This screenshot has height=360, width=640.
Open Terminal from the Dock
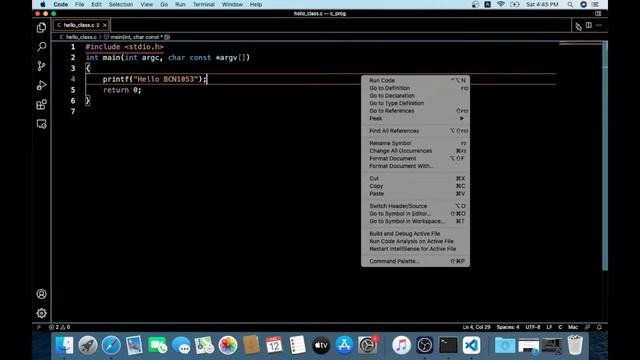(448, 345)
